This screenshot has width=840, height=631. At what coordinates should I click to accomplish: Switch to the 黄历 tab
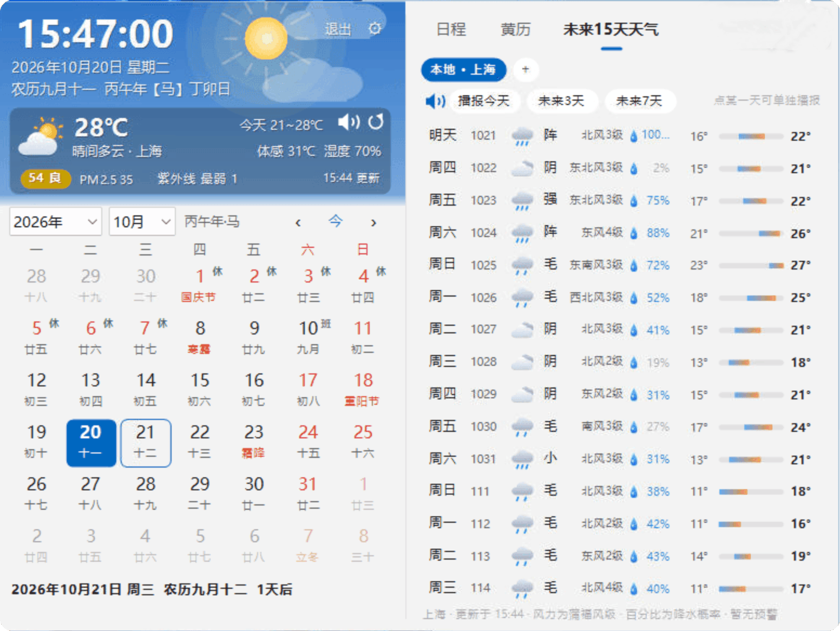click(515, 29)
